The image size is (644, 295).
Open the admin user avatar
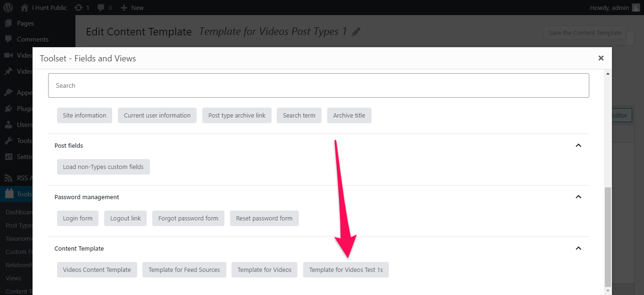[x=636, y=8]
